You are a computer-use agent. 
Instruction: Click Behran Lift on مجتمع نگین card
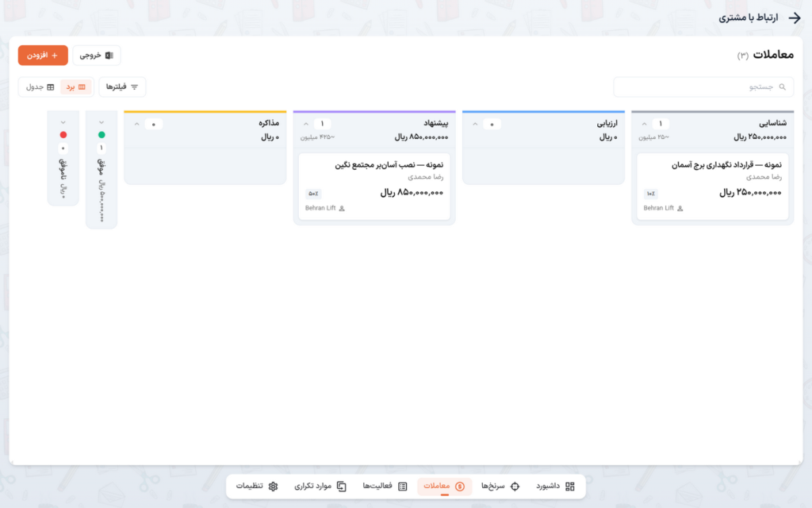320,209
